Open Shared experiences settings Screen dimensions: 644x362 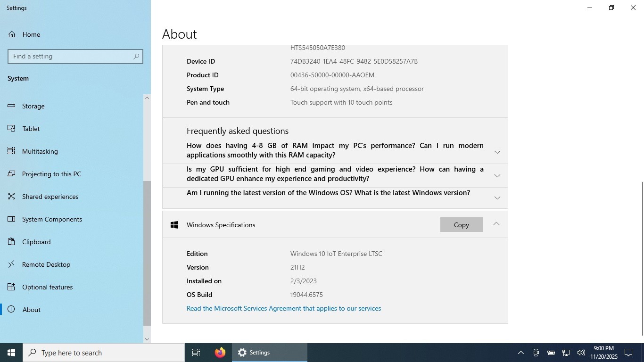71,197
